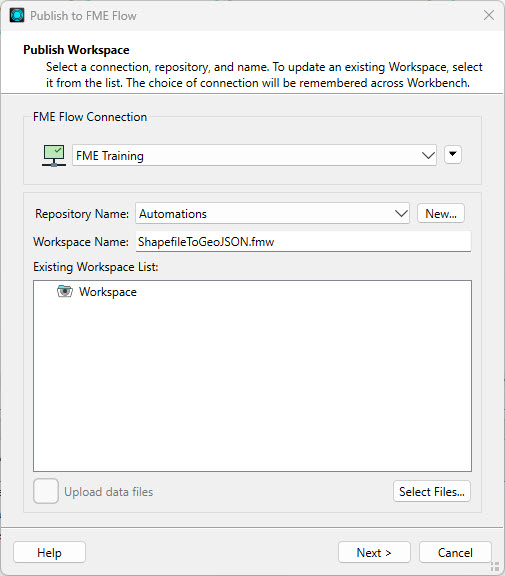Click the FME Workbench icon in the title bar
The width and height of the screenshot is (505, 576).
(17, 15)
